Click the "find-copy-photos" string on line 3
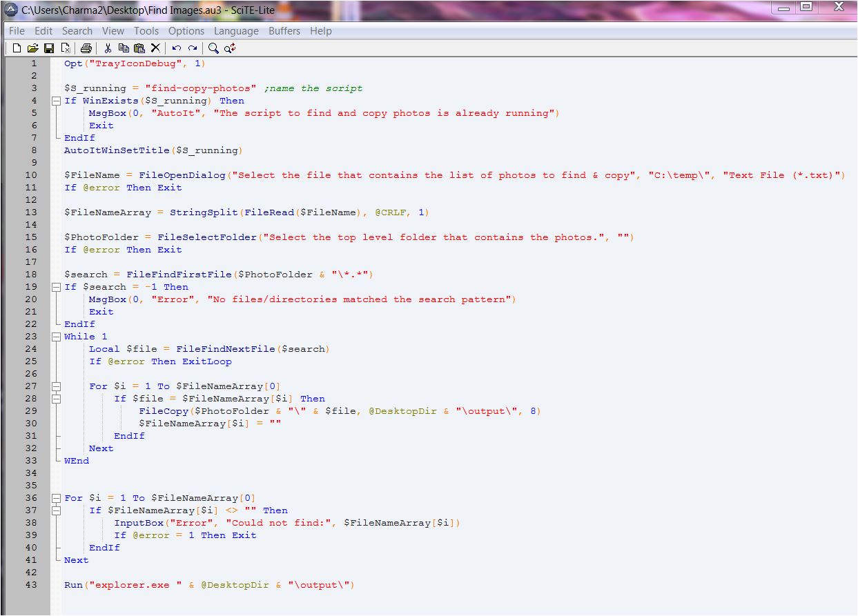The image size is (858, 616). click(x=201, y=88)
